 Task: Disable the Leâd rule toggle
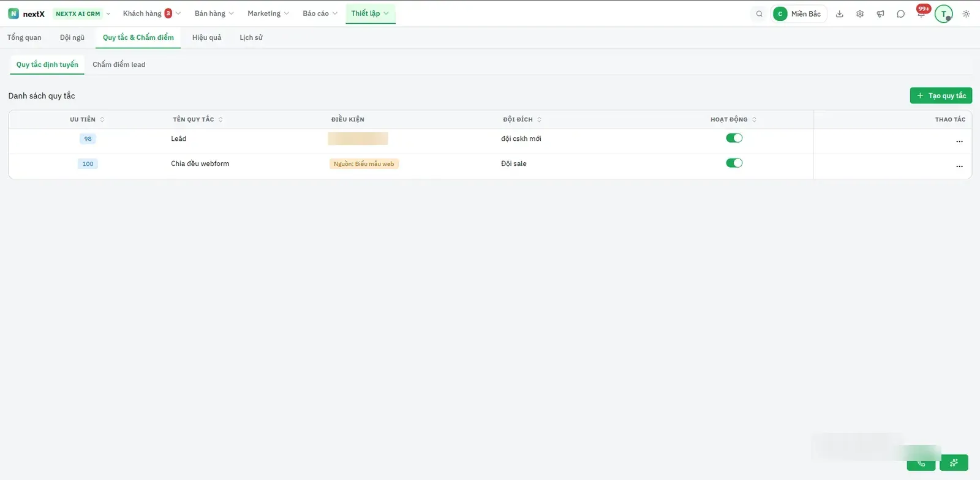[734, 138]
